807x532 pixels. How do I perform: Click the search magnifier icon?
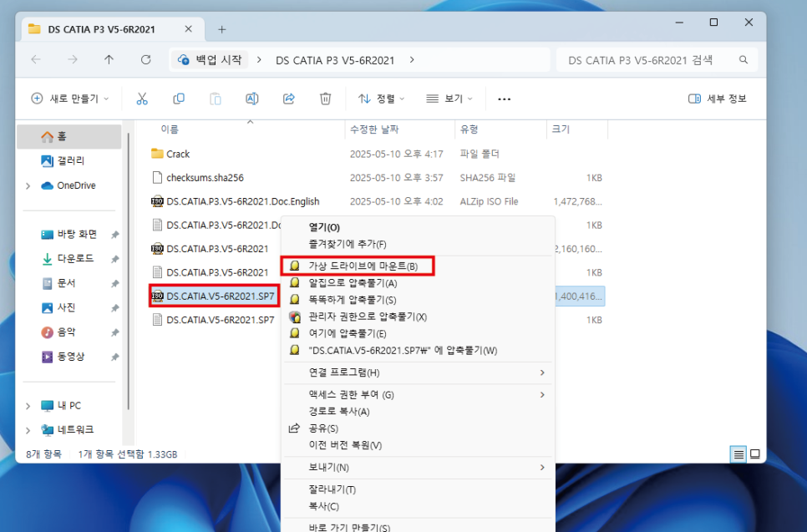click(744, 59)
